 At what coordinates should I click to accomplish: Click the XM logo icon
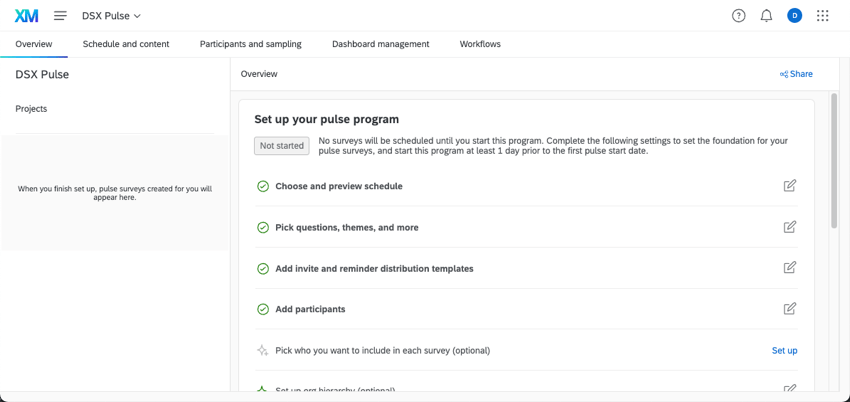point(26,16)
